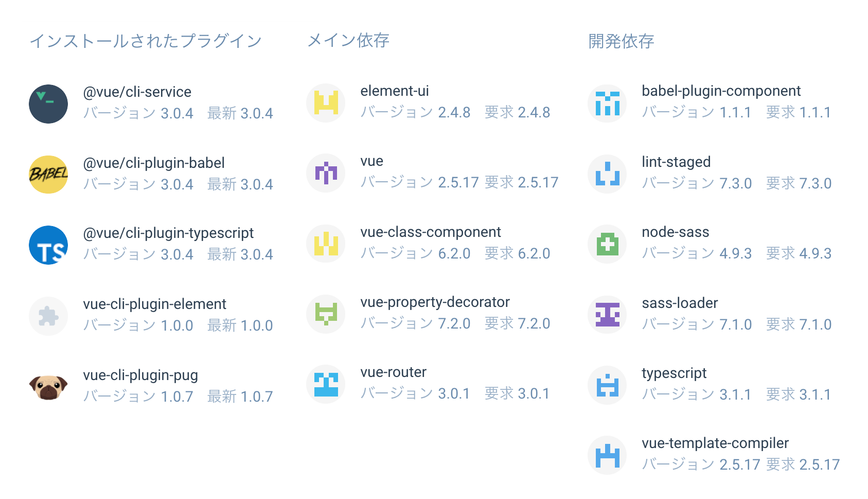868x499 pixels.
Task: Click the vue-class-component dependency name
Action: click(431, 232)
